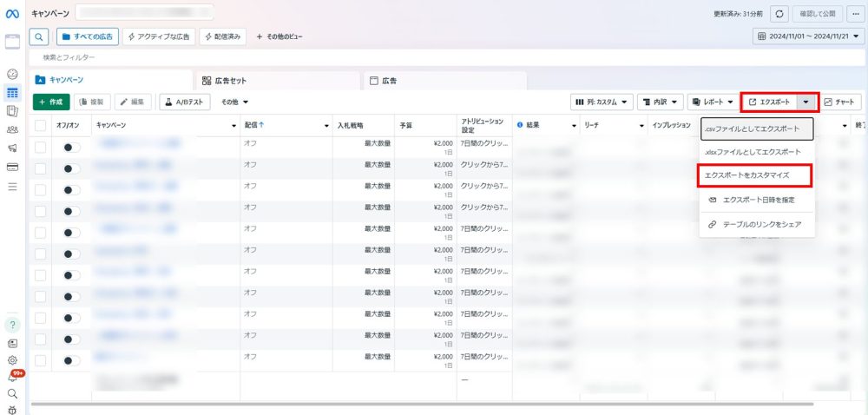Select .xlsxファイルとしてエクスポート
Image resolution: width=868 pixels, height=415 pixels.
[x=757, y=152]
